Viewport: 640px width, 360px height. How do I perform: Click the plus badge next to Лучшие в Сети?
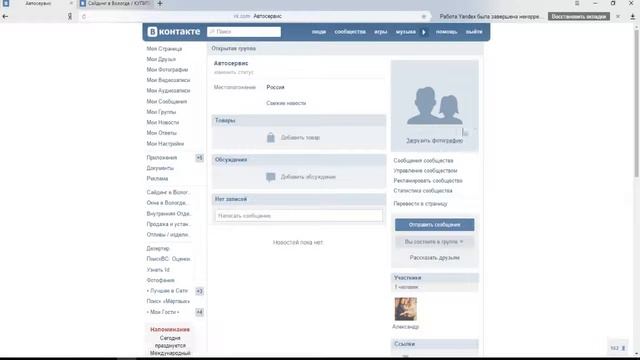199,291
